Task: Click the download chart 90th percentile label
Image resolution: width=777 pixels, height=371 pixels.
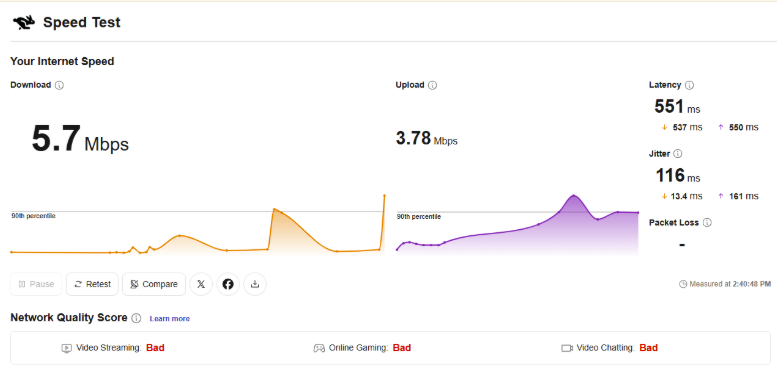Action: (x=33, y=216)
